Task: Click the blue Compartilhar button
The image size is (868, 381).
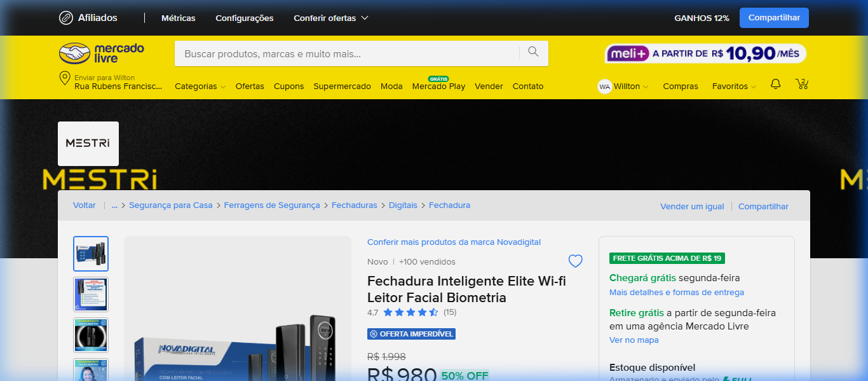Action: (x=774, y=17)
